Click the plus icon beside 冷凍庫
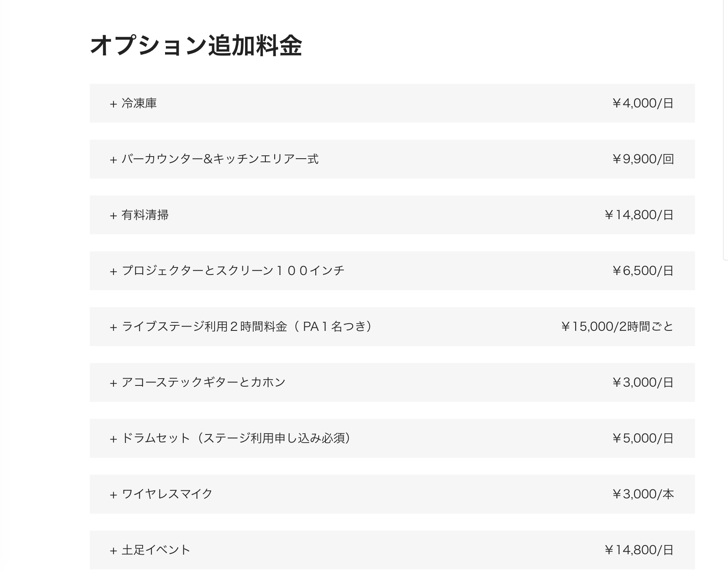Image resolution: width=728 pixels, height=572 pixels. (113, 104)
